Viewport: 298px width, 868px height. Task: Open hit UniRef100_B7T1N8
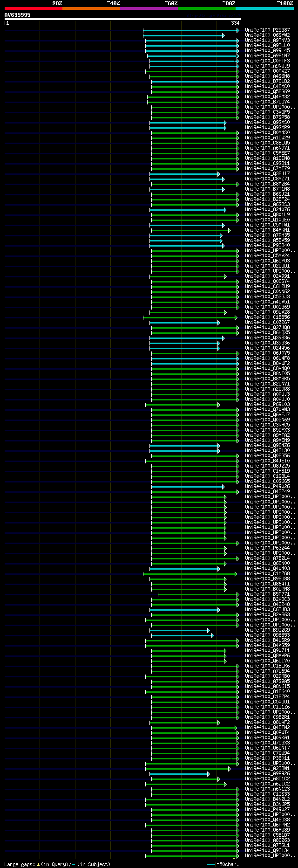(x=267, y=189)
